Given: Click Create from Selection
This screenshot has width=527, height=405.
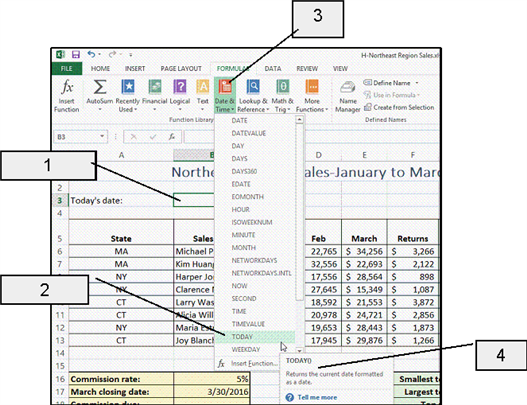Looking at the screenshot, I should (x=399, y=107).
